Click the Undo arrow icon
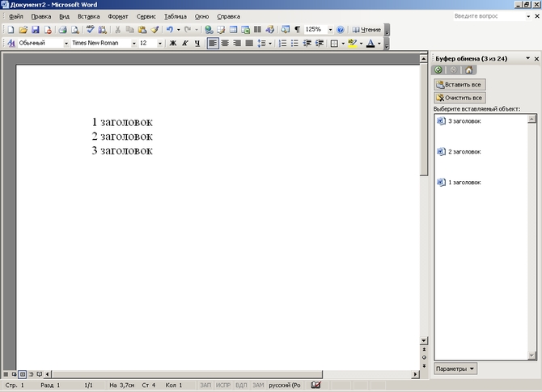Screen dimensions: 542x392 pos(169,29)
